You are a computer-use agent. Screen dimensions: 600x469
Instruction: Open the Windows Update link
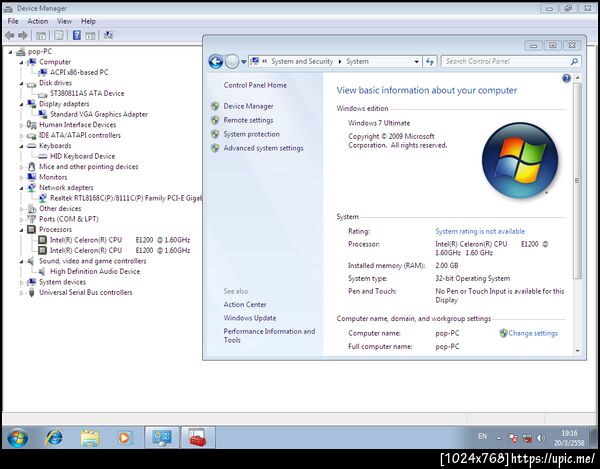click(250, 318)
